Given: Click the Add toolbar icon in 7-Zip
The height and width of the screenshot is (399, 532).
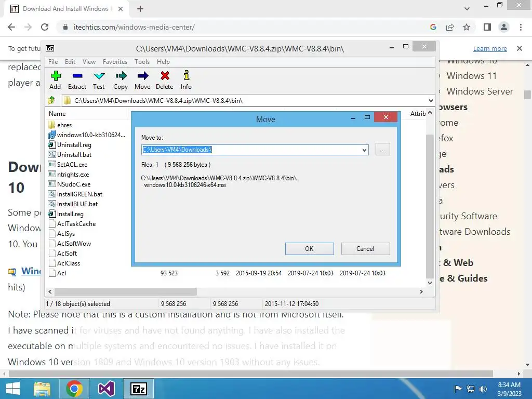Looking at the screenshot, I should 56,76.
